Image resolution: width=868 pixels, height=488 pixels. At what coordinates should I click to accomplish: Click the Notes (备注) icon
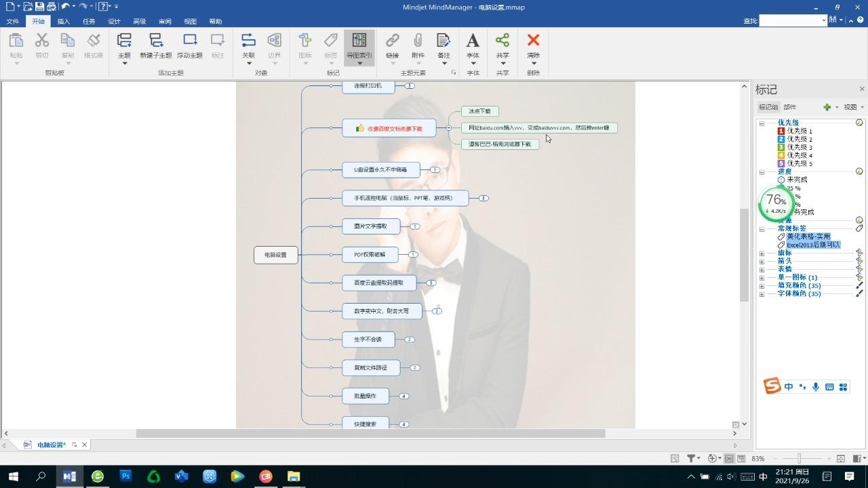[x=443, y=41]
